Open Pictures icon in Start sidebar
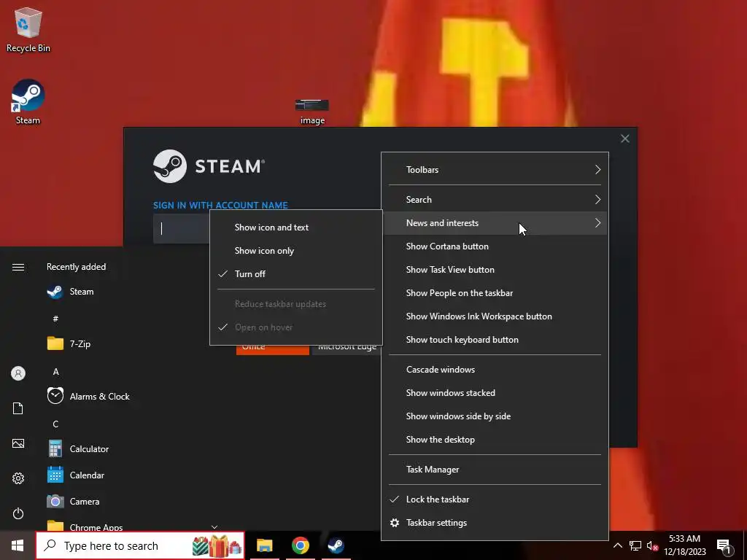Image resolution: width=747 pixels, height=560 pixels. [18, 443]
